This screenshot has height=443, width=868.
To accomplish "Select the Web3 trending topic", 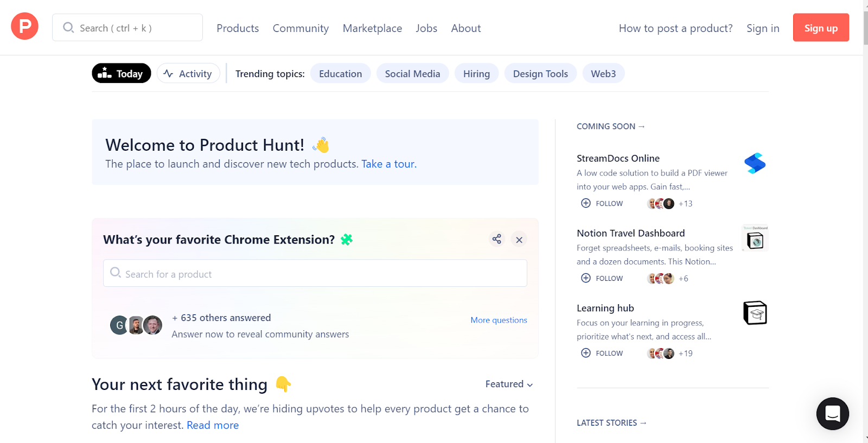I will coord(603,73).
